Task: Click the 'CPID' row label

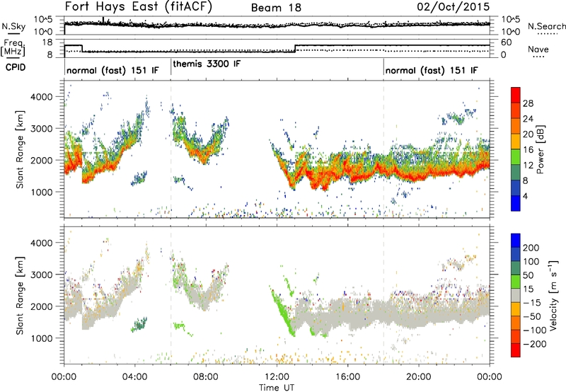Action: pos(16,67)
